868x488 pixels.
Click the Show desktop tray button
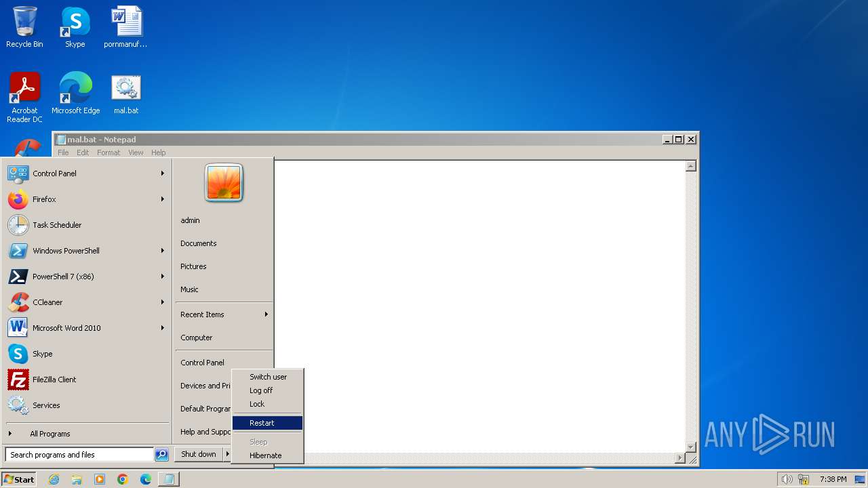tap(861, 479)
